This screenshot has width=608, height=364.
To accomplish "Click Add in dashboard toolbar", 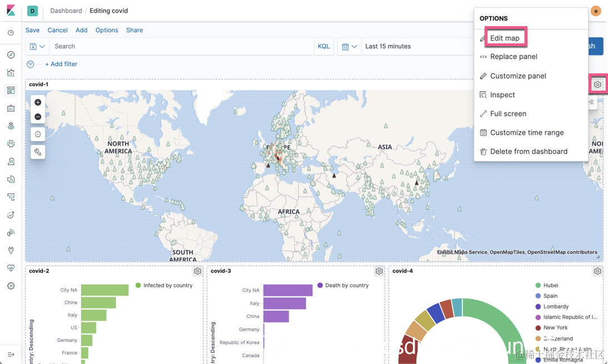I will [82, 30].
